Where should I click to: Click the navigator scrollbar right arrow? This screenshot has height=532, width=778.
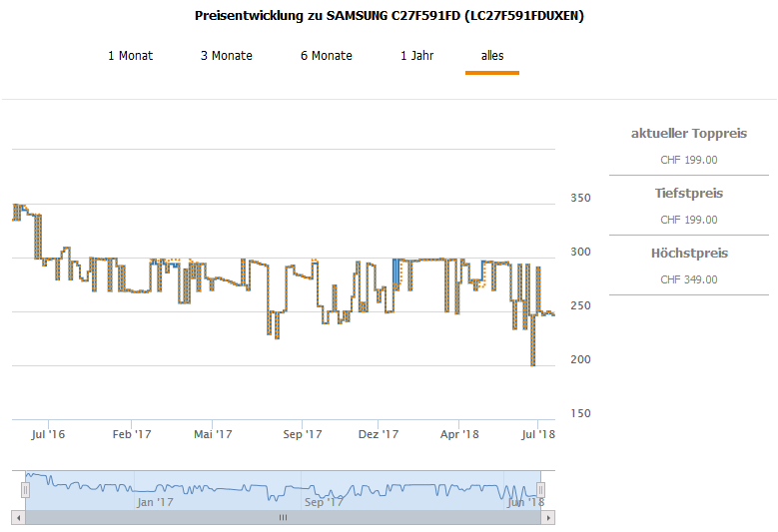click(548, 518)
